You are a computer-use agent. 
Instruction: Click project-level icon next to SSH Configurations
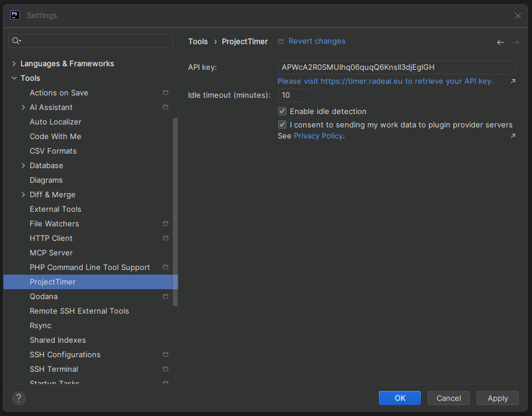(x=165, y=355)
